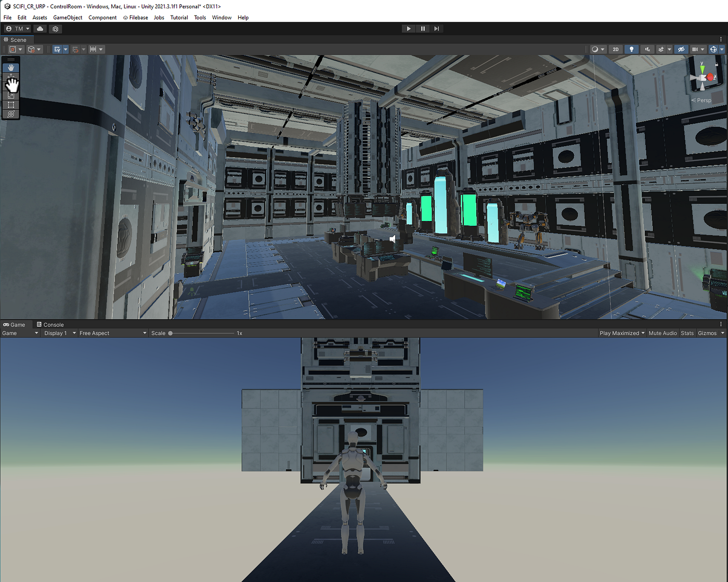This screenshot has height=582, width=728.
Task: Open the Game view mode dropdown
Action: 20,333
